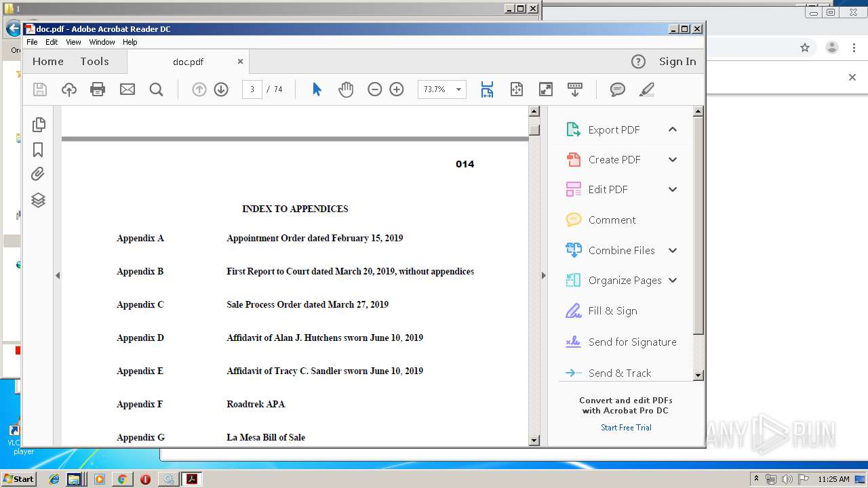Image resolution: width=868 pixels, height=488 pixels.
Task: Open the Page Thumbnails panel
Action: pos(39,125)
